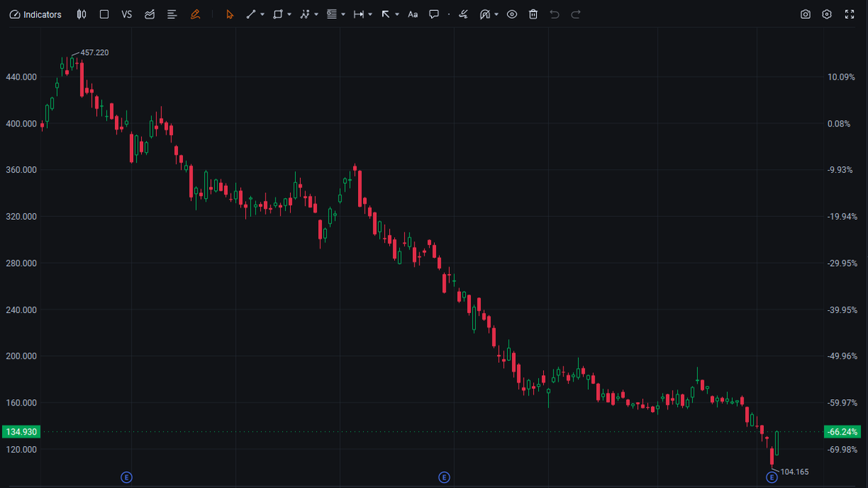Open the Indicators panel
The width and height of the screenshot is (868, 488).
(36, 14)
